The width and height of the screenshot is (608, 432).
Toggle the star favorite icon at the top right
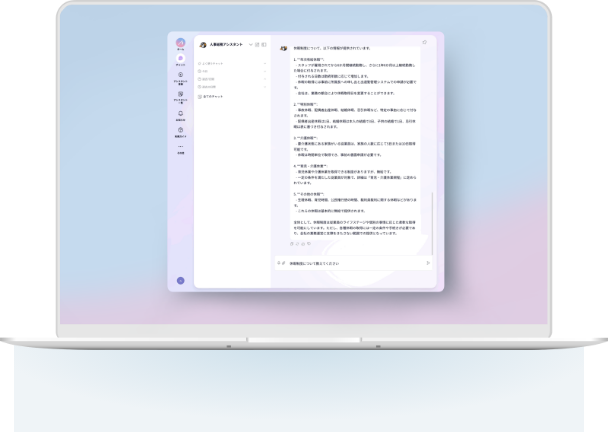(x=425, y=43)
